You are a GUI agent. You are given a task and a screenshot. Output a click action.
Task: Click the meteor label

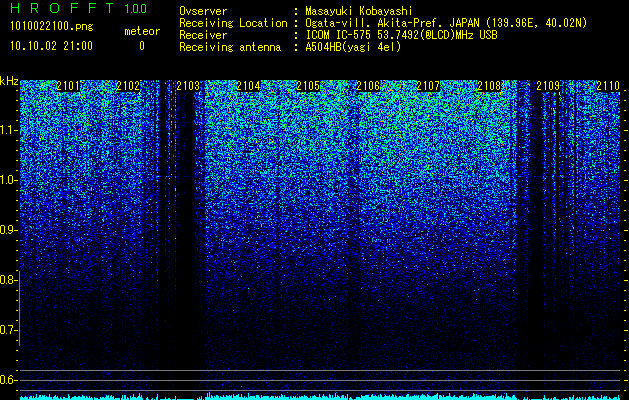[142, 31]
